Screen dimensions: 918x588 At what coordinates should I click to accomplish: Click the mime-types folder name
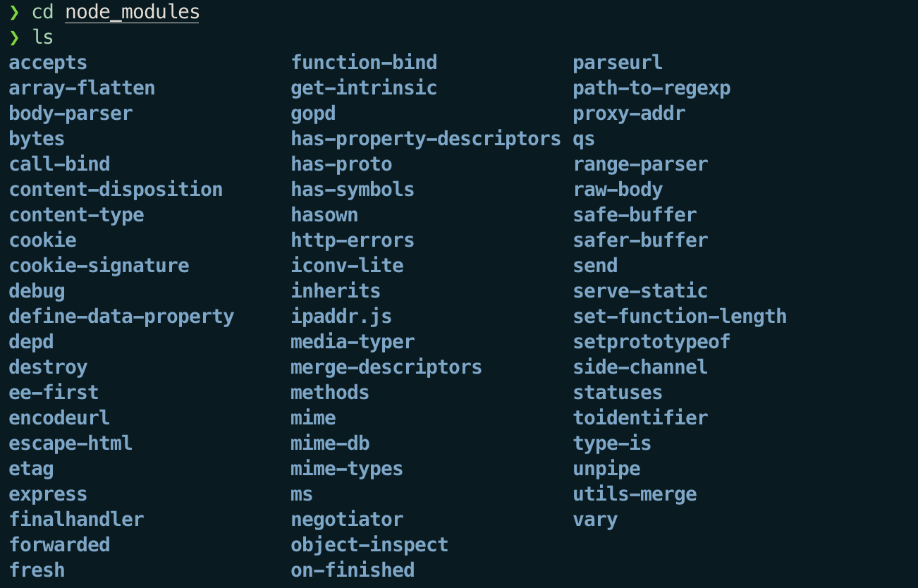pos(347,469)
